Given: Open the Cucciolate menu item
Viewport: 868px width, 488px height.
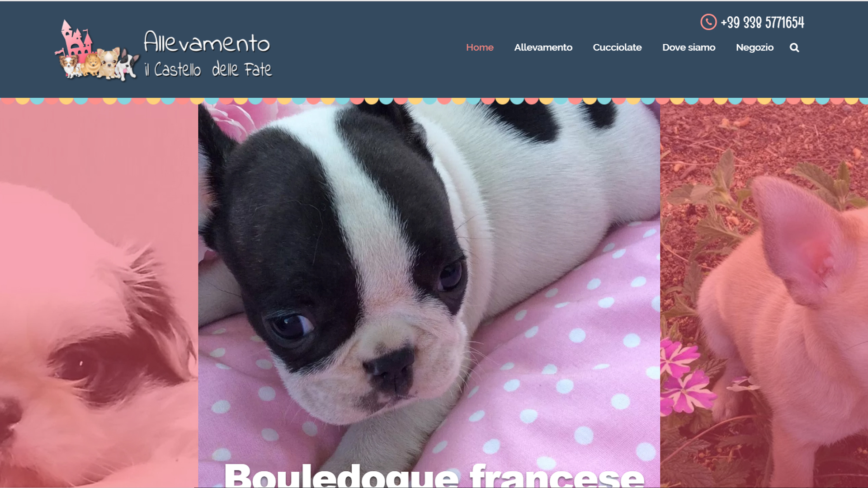Looking at the screenshot, I should tap(617, 47).
